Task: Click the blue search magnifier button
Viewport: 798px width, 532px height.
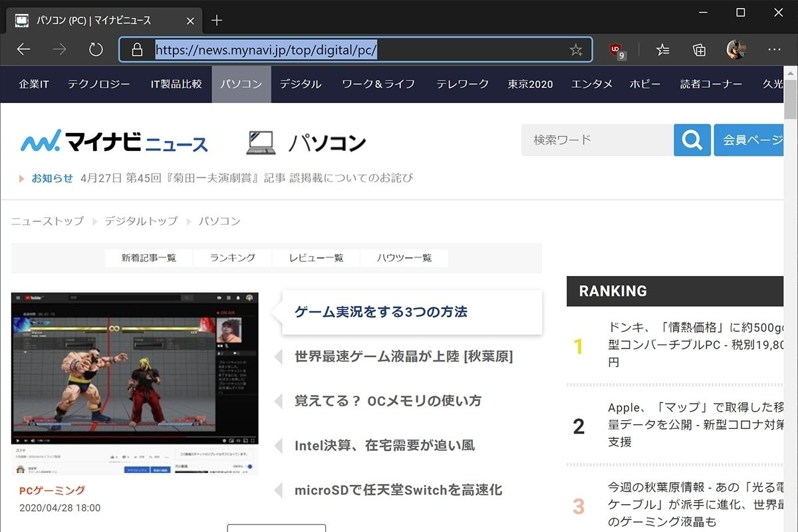Action: [692, 140]
